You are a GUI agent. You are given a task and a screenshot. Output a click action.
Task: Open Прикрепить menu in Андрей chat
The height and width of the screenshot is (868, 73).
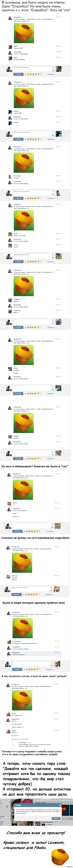click(51, 458)
